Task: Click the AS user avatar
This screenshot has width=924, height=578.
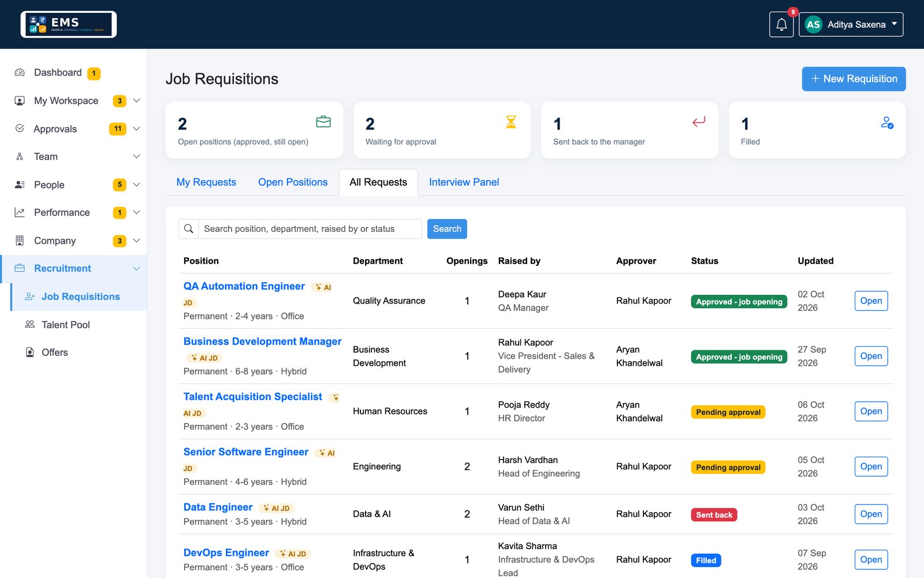Action: [813, 24]
